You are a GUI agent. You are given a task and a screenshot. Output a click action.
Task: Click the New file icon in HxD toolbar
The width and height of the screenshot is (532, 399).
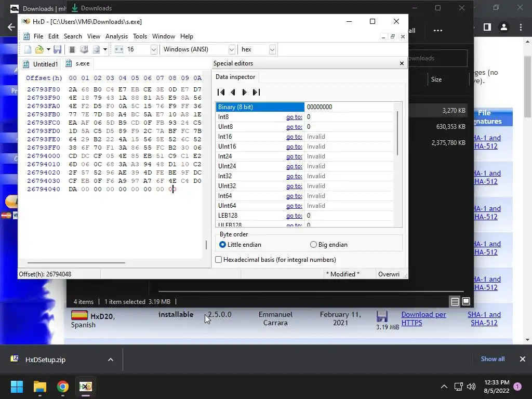[x=28, y=49]
